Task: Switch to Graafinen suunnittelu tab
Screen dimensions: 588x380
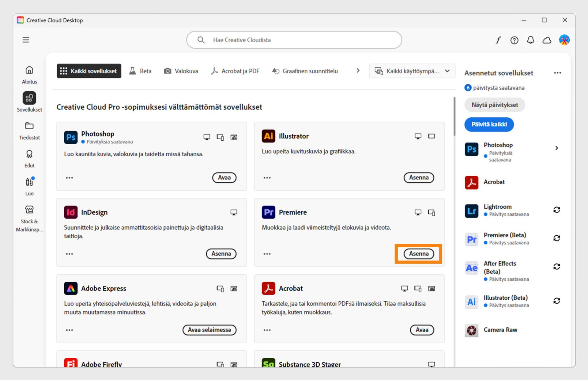Action: [305, 71]
